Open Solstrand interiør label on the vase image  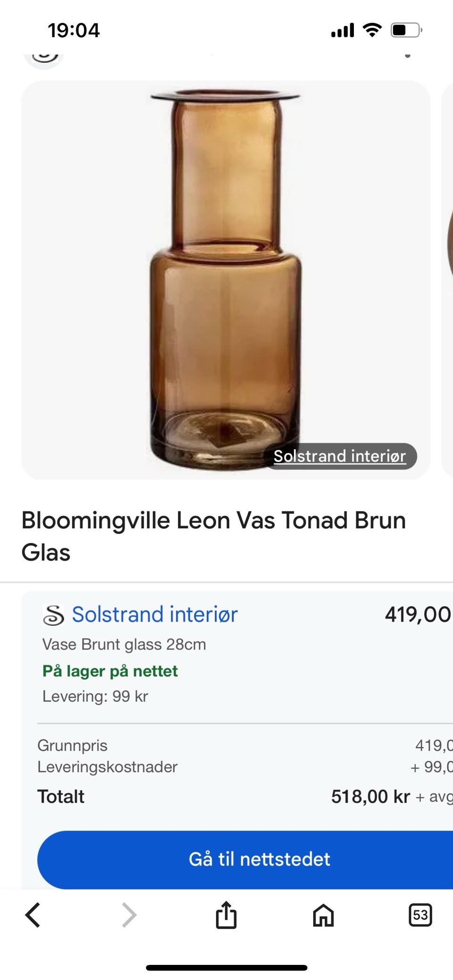click(340, 456)
